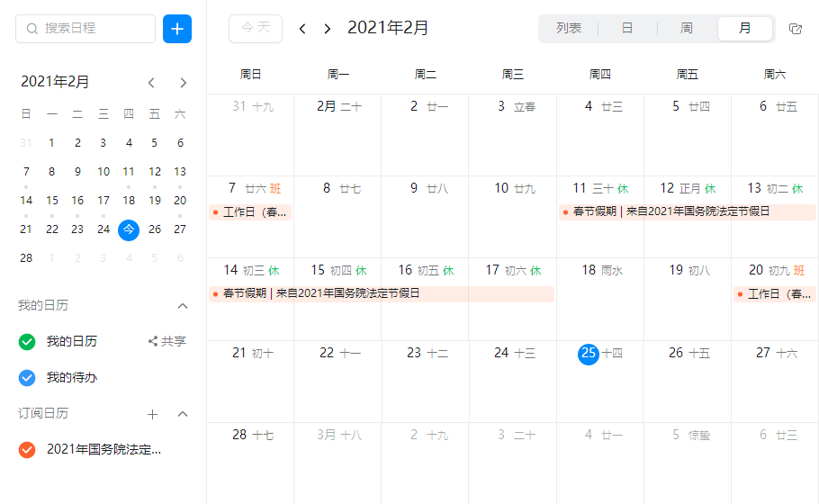Screen dimensions: 819x504
Task: Collapse the 我的日历 section
Action: (183, 306)
